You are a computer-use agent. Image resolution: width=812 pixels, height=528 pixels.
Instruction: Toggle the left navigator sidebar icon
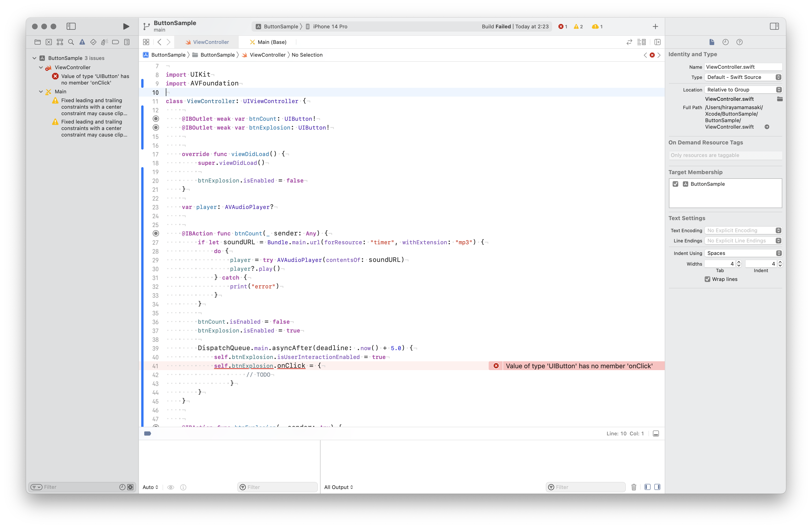71,26
